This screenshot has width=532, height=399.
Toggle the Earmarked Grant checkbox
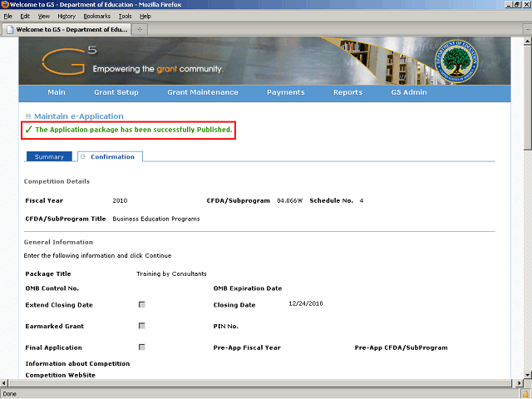(142, 326)
